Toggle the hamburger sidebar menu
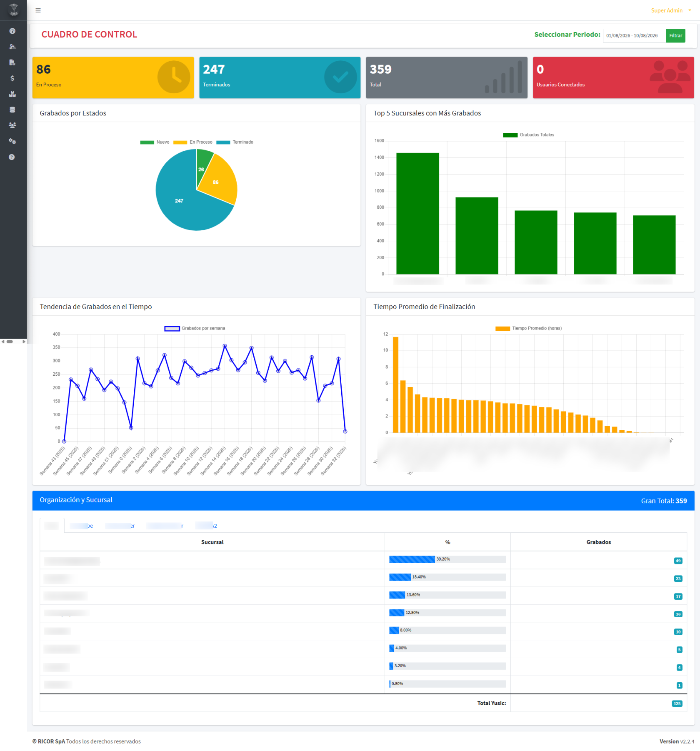700x751 pixels. [x=38, y=10]
